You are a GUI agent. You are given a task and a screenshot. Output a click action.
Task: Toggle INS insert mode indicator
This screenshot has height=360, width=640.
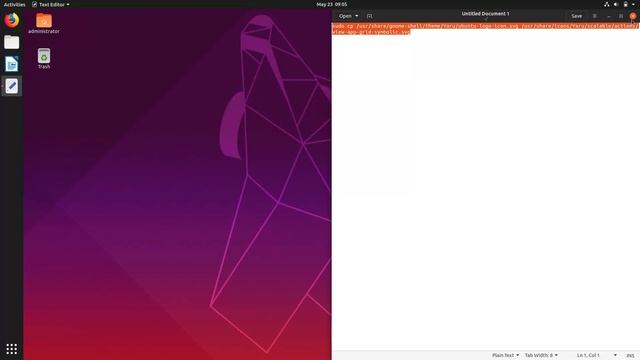coord(630,355)
